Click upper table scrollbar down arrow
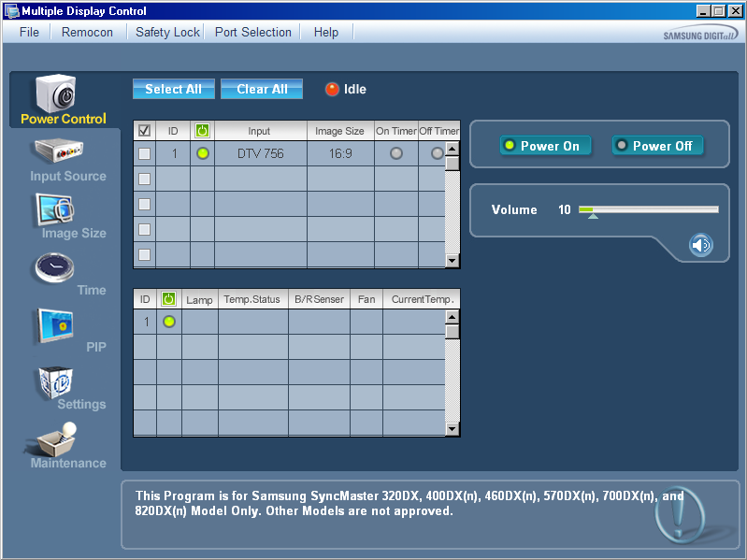The width and height of the screenshot is (747, 560). point(453,261)
